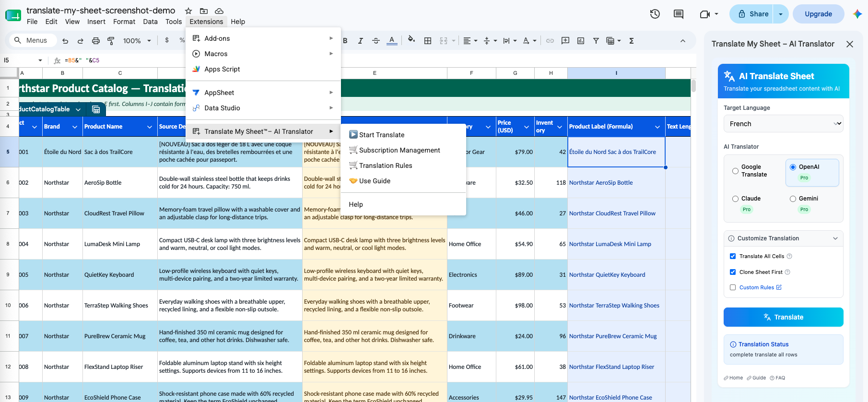
Task: Open the text color picker
Action: [392, 41]
